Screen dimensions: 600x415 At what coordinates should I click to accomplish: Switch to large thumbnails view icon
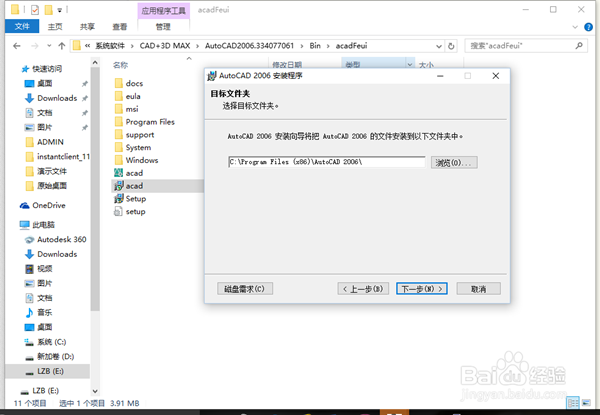coord(586,403)
